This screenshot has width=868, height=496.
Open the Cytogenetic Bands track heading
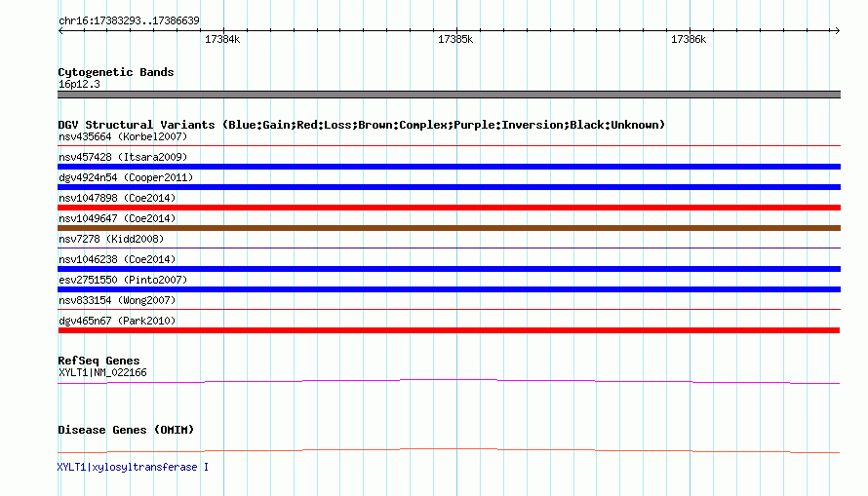[116, 72]
